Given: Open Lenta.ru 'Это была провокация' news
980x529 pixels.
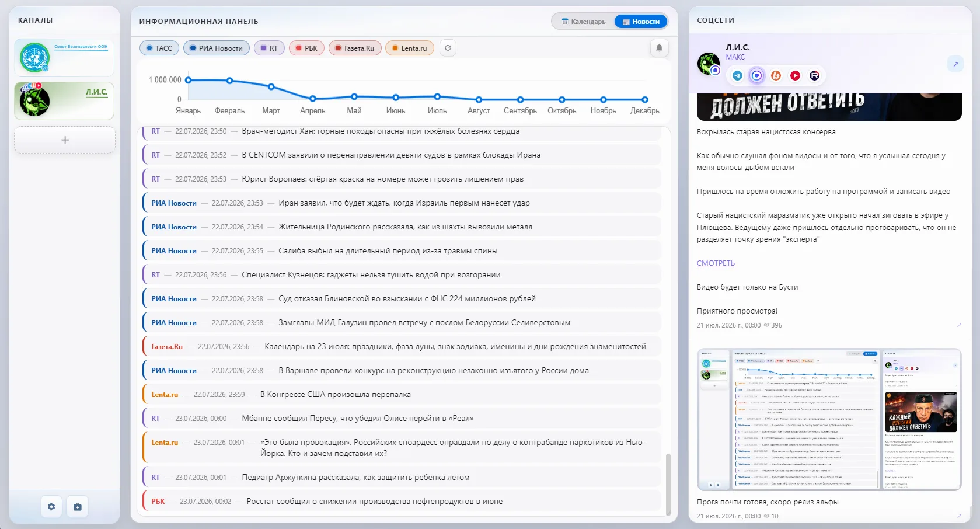Looking at the screenshot, I should pyautogui.click(x=402, y=448).
